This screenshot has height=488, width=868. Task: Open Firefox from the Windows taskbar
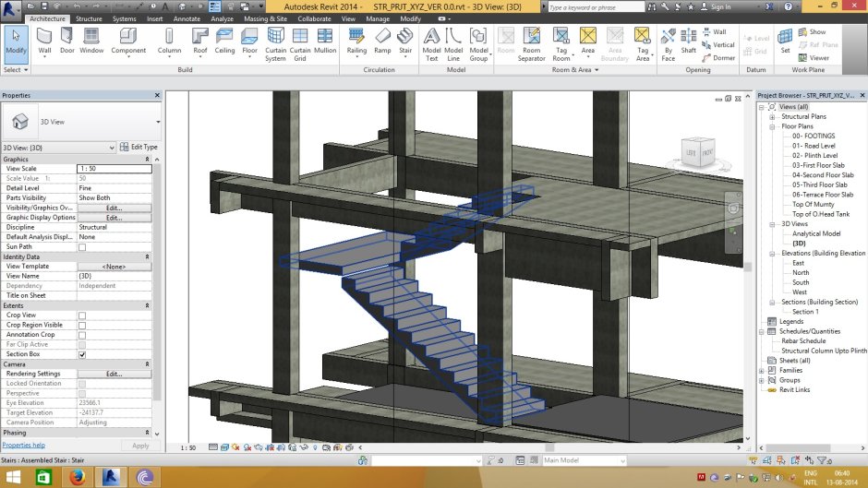pos(78,475)
